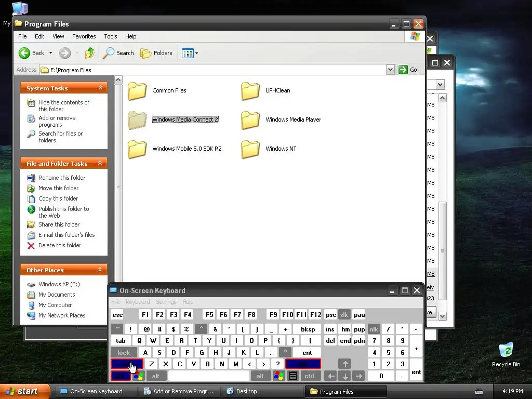532x399 pixels.
Task: Open Search in the Explorer toolbar
Action: click(118, 53)
